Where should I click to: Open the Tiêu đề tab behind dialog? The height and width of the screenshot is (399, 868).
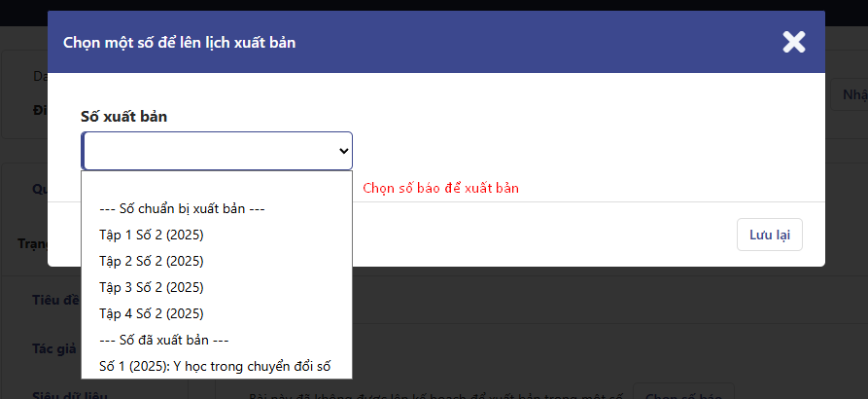pyautogui.click(x=56, y=300)
